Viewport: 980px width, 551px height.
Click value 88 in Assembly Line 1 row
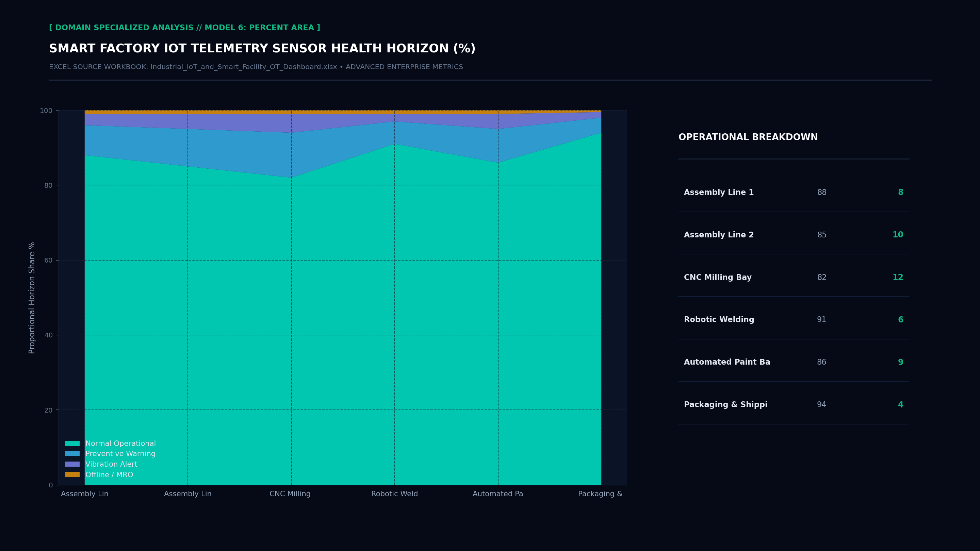[x=822, y=193]
